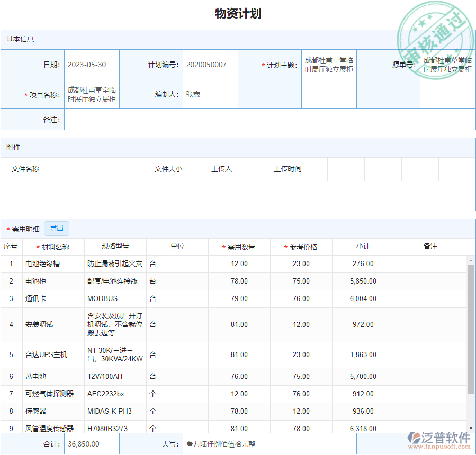Click the 计划编号 field showing 2020050007
This screenshot has width=476, height=455.
(210, 64)
